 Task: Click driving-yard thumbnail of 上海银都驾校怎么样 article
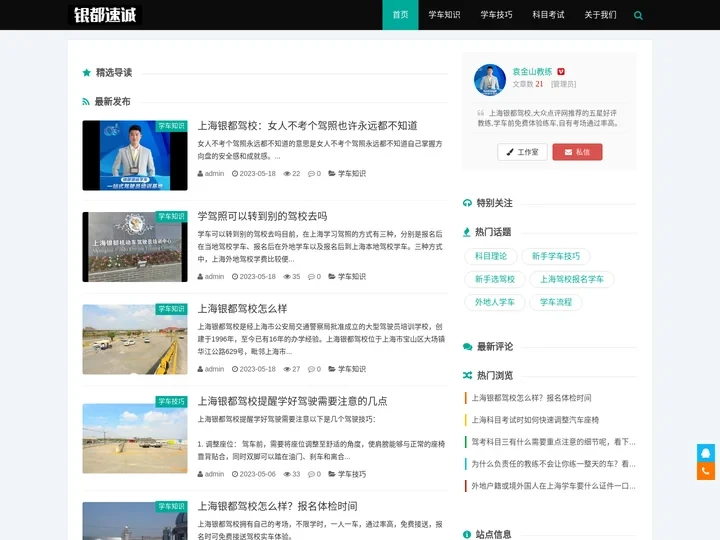[x=135, y=339]
